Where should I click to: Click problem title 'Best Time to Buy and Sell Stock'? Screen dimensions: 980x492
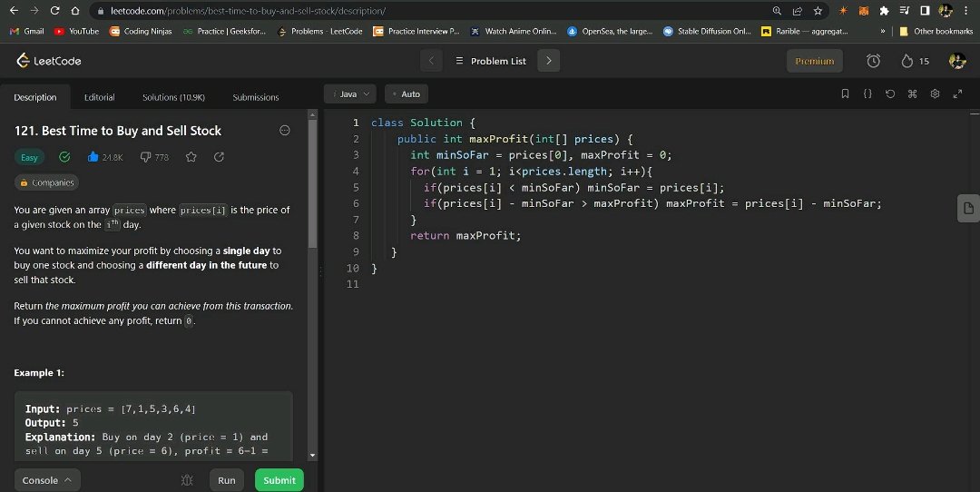click(132, 131)
